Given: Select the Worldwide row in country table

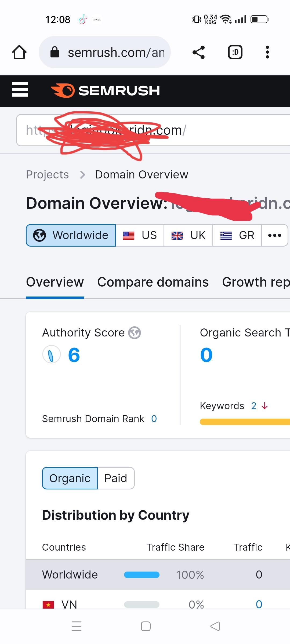Looking at the screenshot, I should (x=158, y=575).
